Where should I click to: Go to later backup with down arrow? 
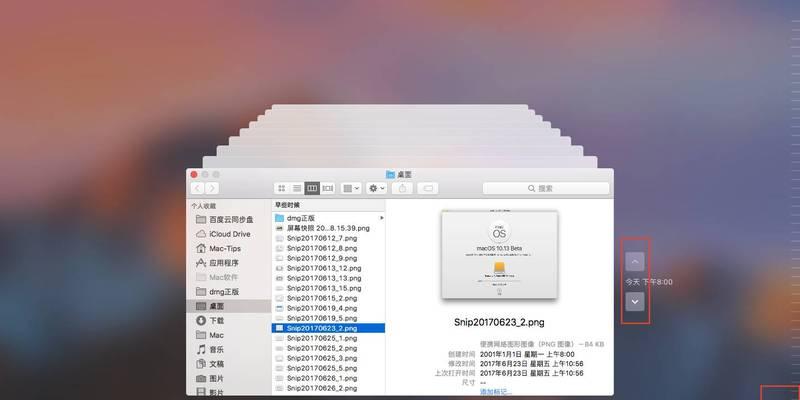click(x=635, y=302)
